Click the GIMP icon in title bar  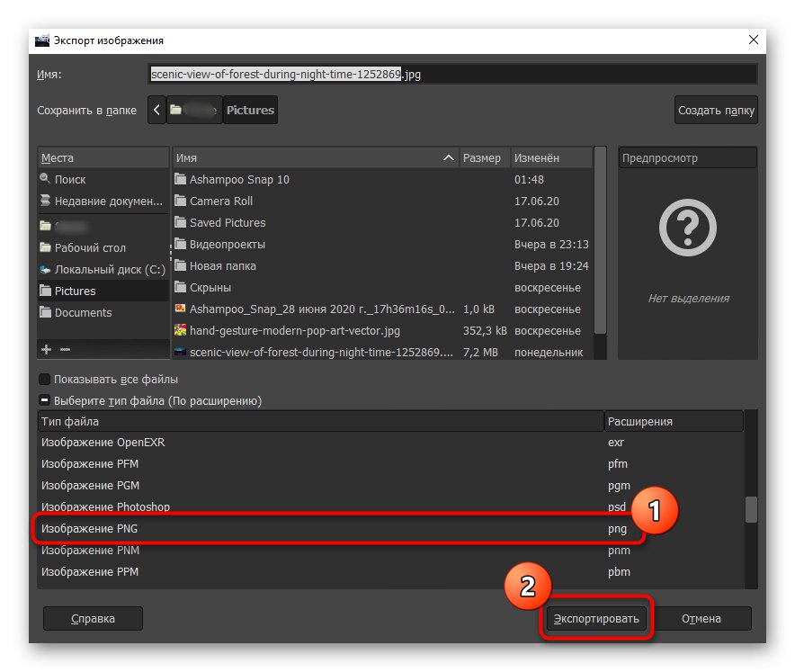[42, 40]
